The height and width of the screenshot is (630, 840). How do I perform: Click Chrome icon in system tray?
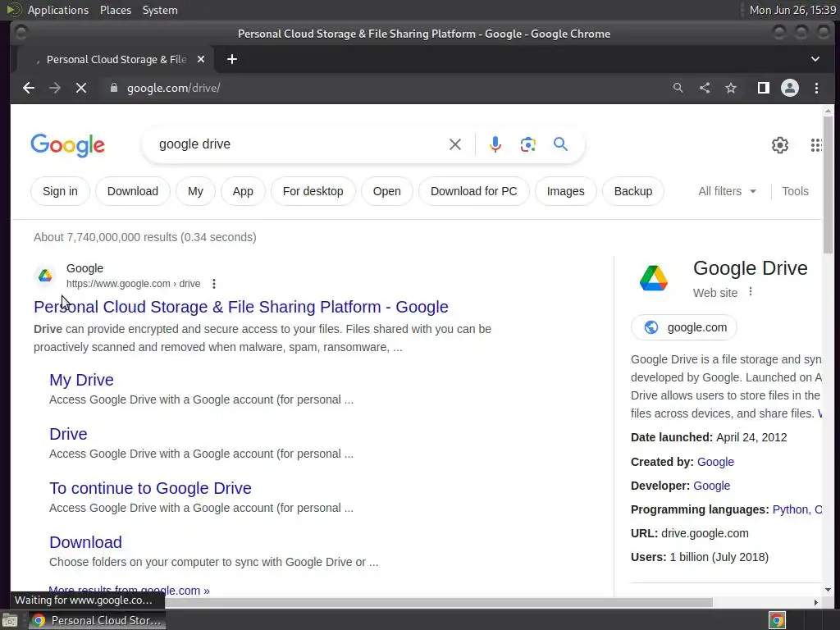coord(777,620)
